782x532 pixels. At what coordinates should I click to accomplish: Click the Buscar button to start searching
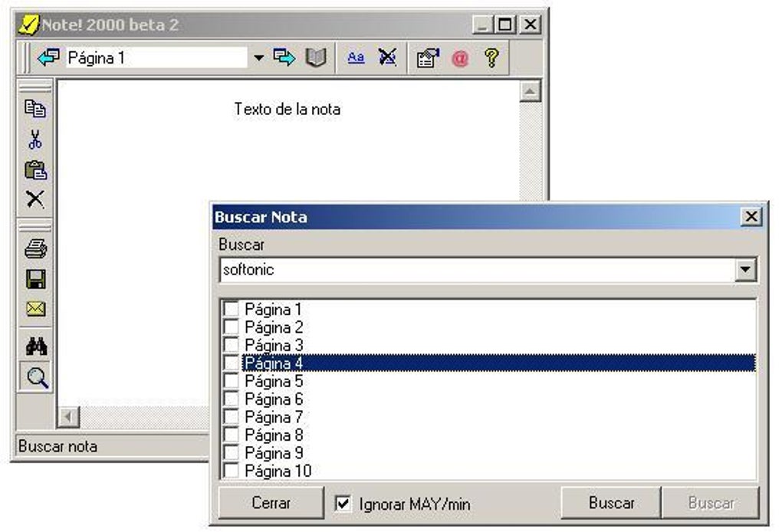[609, 503]
